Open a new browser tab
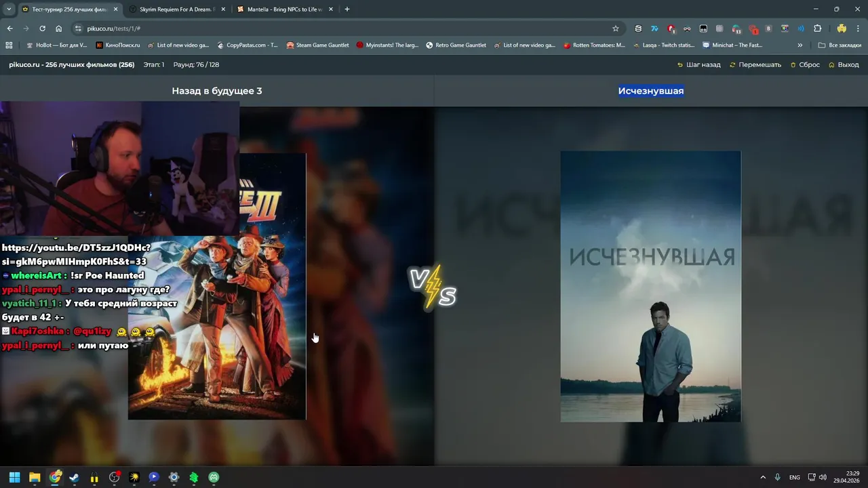The image size is (868, 488). click(347, 9)
